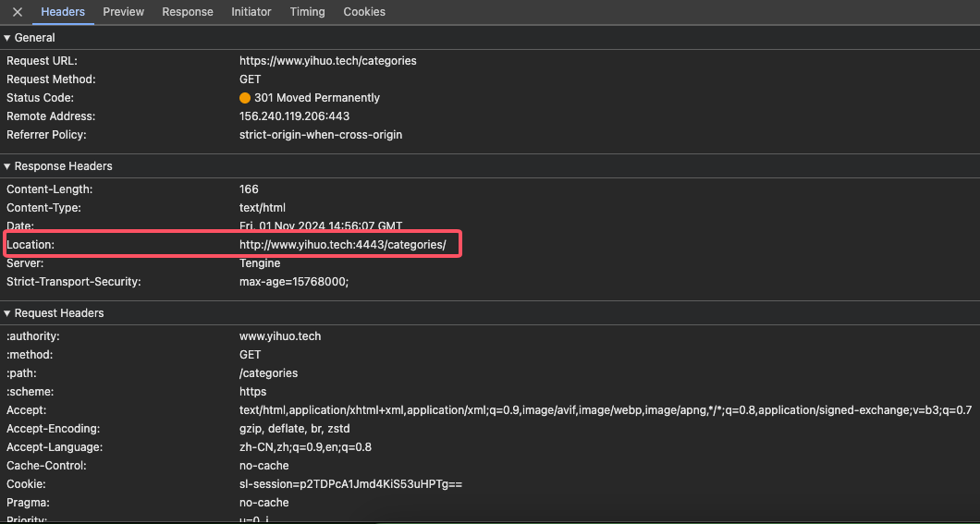Select the Initiator tab
Screen dimensions: 980x524
click(x=251, y=12)
